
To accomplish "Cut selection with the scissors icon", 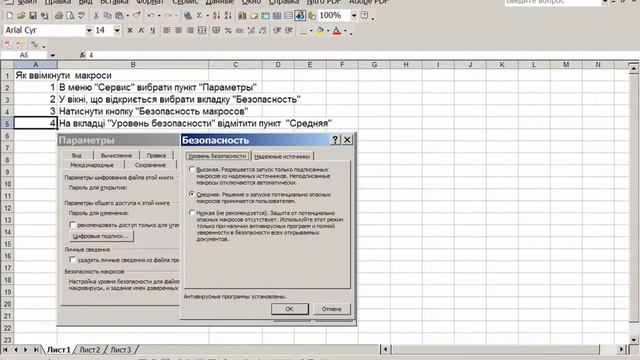I will point(96,16).
